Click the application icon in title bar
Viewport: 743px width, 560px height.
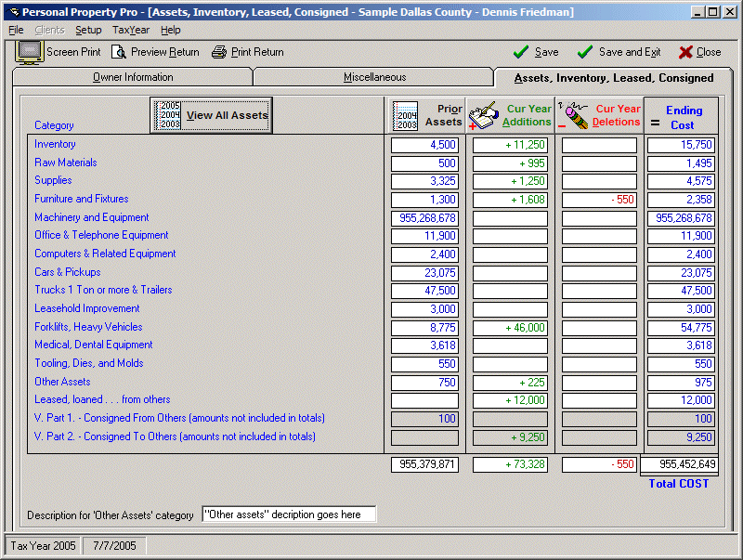tap(14, 12)
